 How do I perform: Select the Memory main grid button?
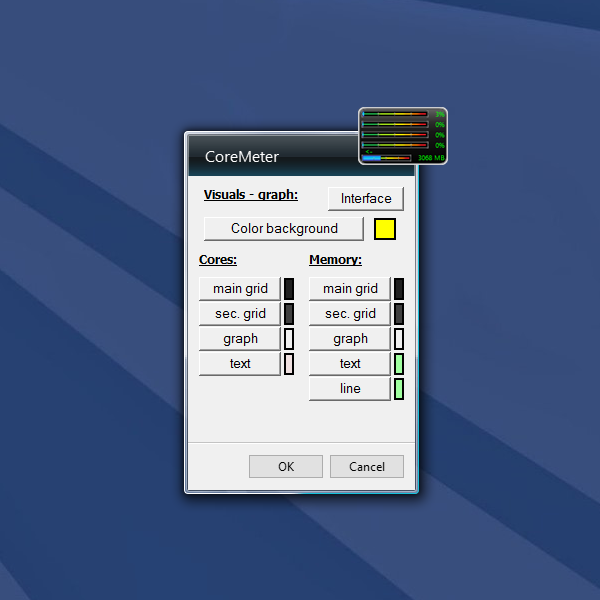[350, 289]
